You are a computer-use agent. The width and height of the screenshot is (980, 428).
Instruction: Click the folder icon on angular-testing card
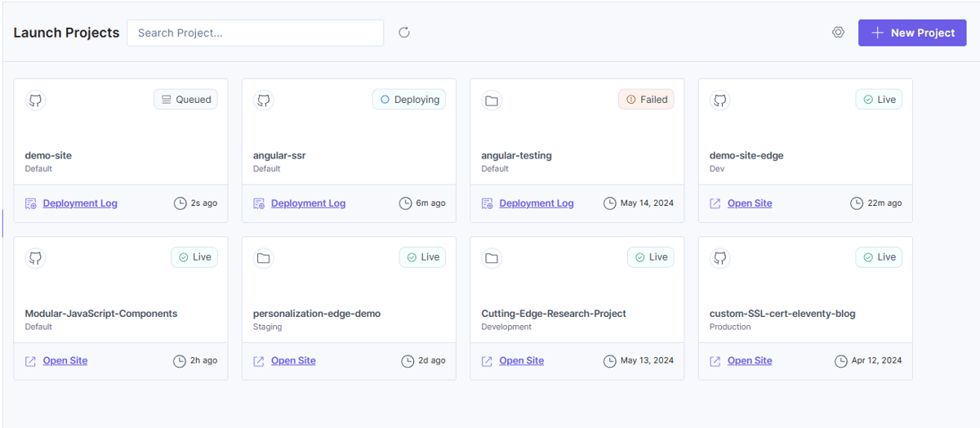click(492, 100)
